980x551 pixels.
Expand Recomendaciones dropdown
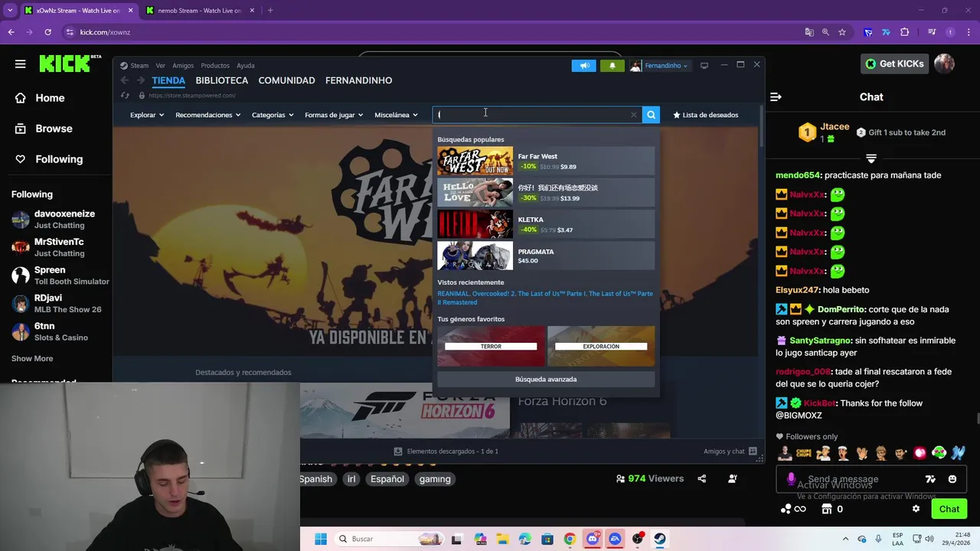[207, 115]
